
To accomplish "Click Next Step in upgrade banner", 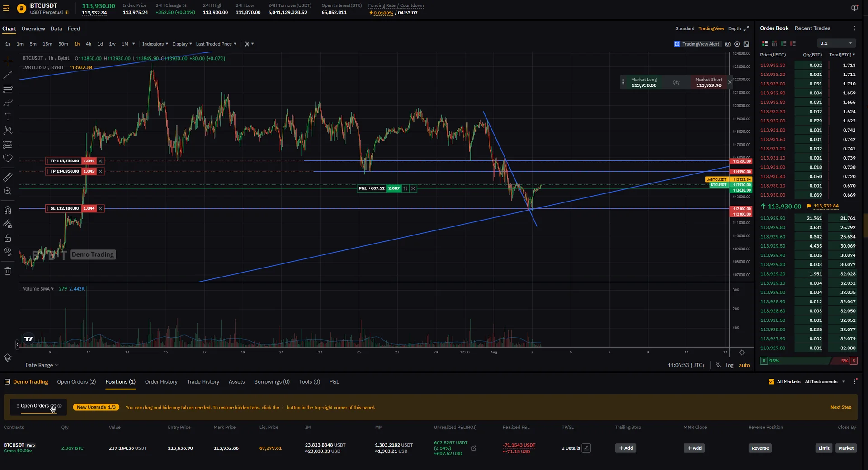I will 840,407.
